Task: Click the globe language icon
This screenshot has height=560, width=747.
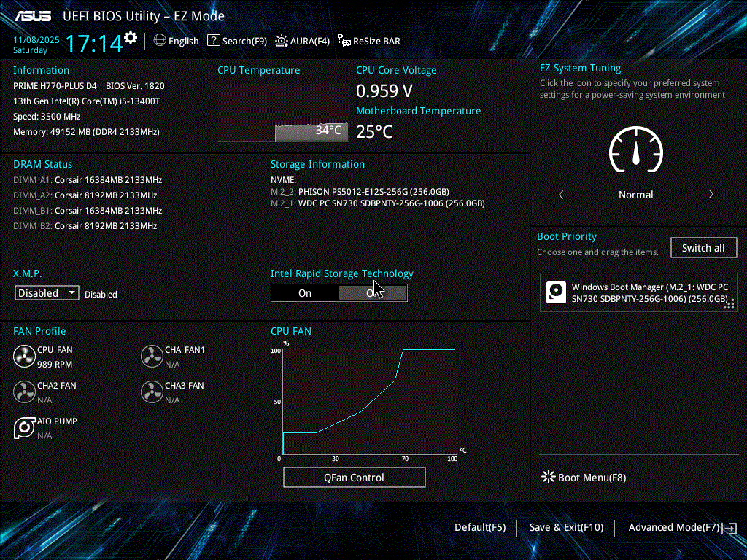Action: pyautogui.click(x=160, y=41)
